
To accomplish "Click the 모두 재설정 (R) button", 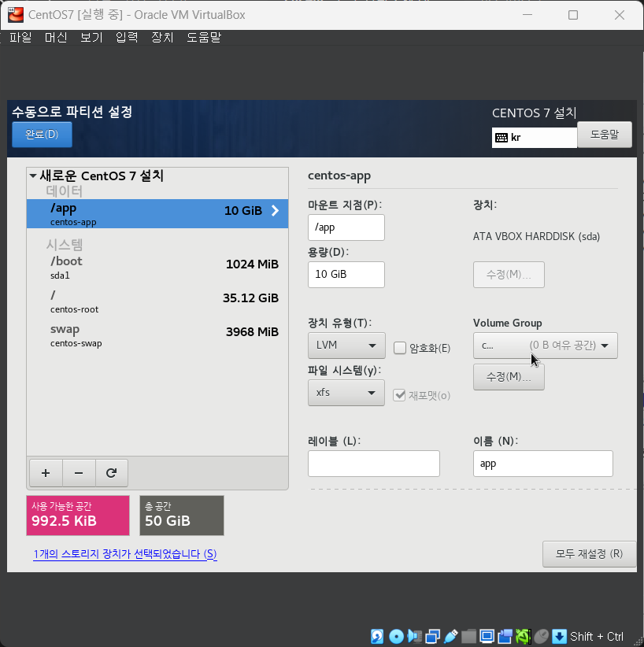I will pos(589,554).
